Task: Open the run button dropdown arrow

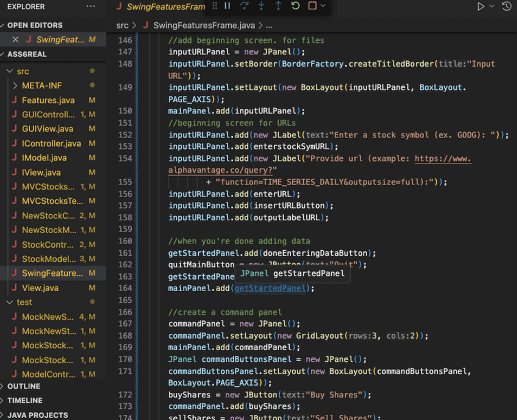Action: (x=492, y=6)
